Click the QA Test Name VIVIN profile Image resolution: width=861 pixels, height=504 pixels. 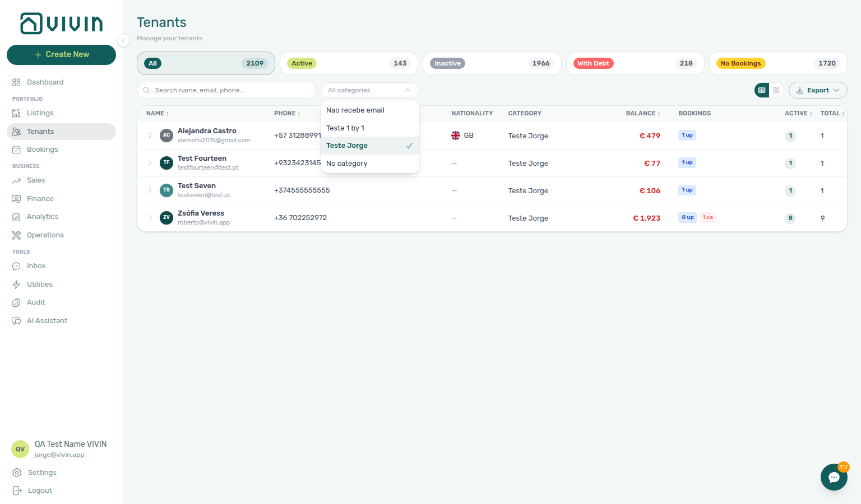71,449
